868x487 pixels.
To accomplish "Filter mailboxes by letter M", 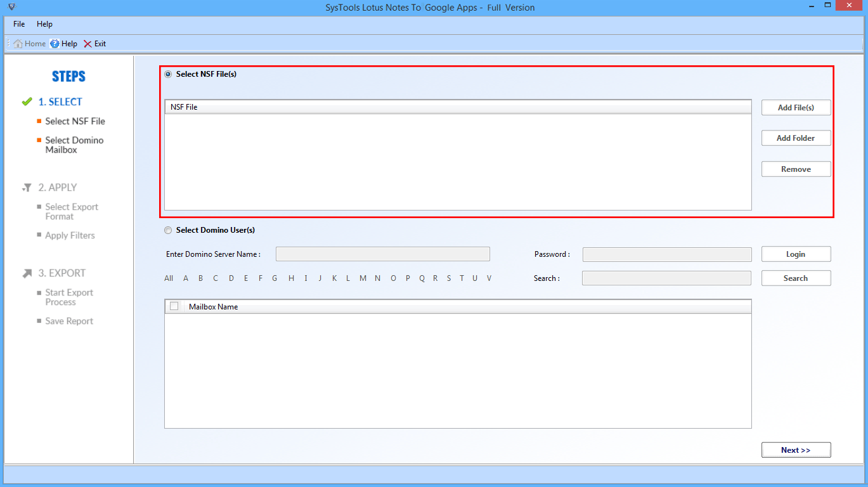I will coord(363,278).
